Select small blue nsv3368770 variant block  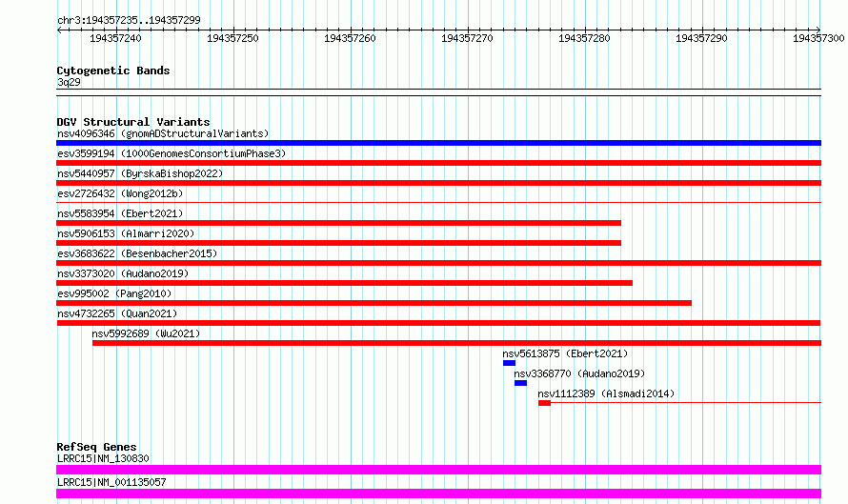(521, 383)
